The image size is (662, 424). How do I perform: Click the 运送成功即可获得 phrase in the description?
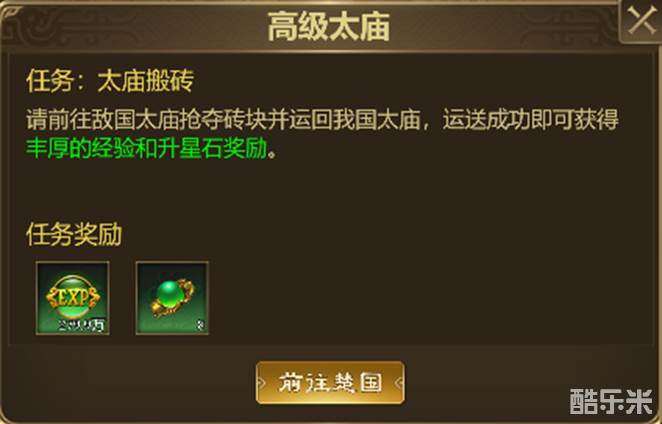click(531, 120)
